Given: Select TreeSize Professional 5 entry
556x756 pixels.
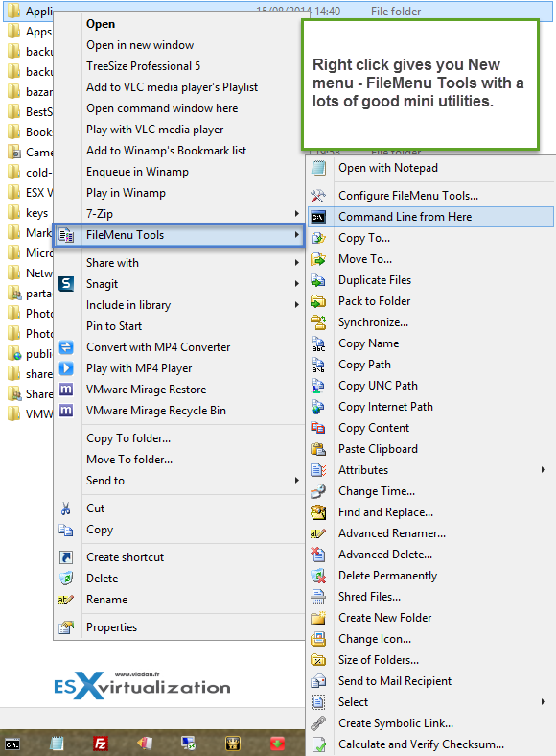Looking at the screenshot, I should coord(144,66).
